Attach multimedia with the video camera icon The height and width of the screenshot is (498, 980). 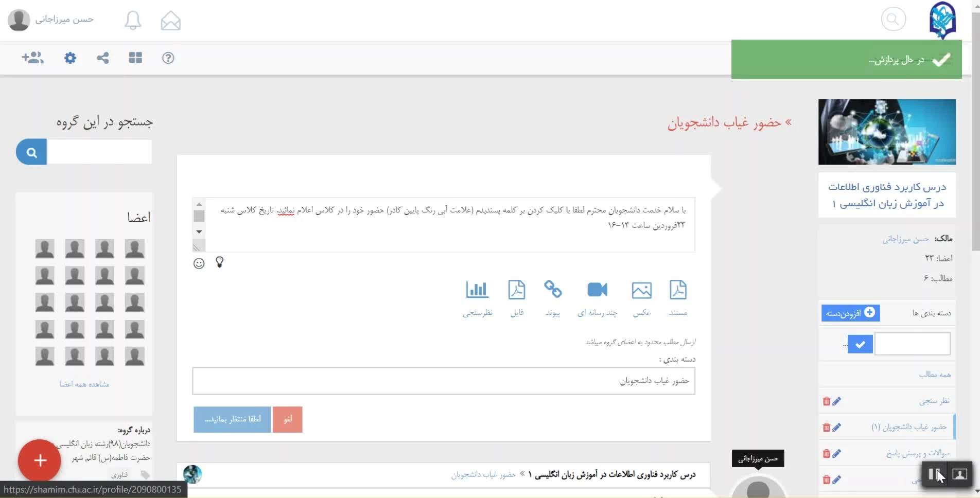pyautogui.click(x=597, y=297)
